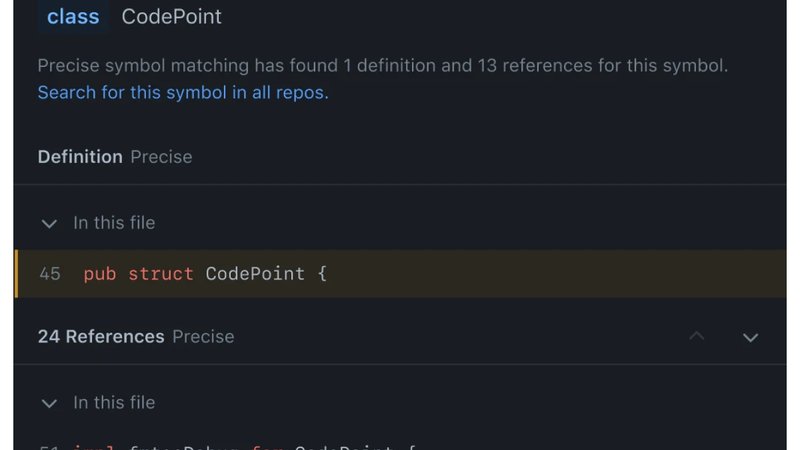
Task: Click Precise label beside 24 References
Action: (203, 337)
